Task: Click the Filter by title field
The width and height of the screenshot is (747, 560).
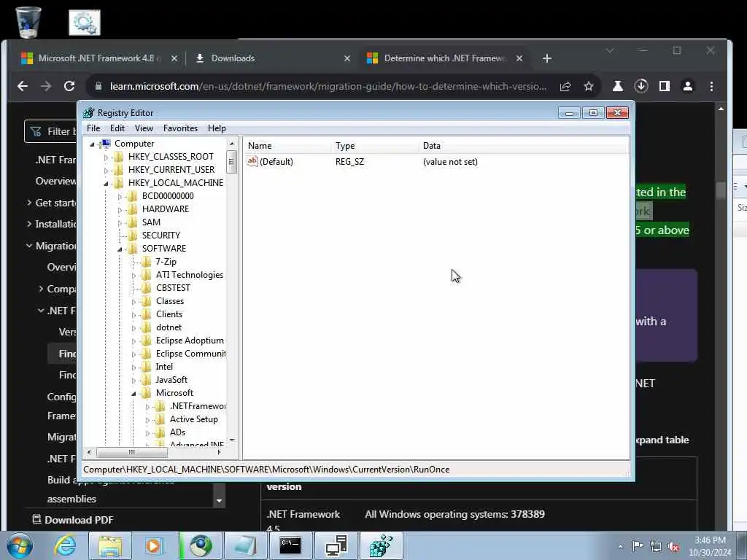Action: point(52,131)
